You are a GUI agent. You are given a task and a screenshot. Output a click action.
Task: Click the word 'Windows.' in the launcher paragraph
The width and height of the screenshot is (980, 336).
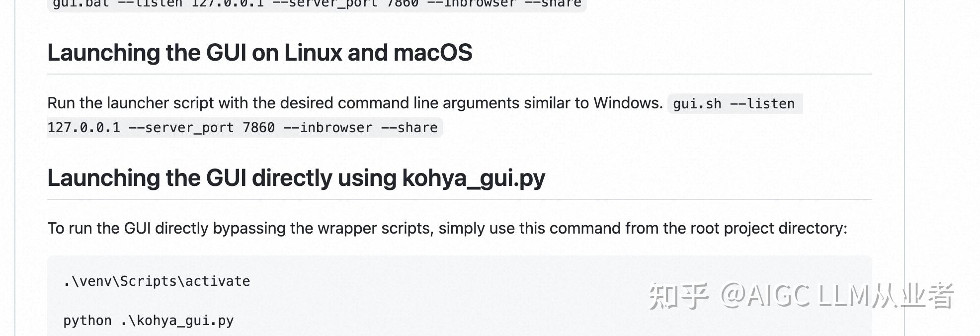pos(628,103)
